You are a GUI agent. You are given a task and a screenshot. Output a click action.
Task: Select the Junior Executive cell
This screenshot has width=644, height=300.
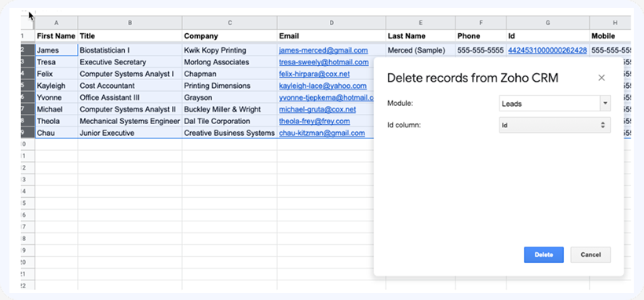coord(130,134)
